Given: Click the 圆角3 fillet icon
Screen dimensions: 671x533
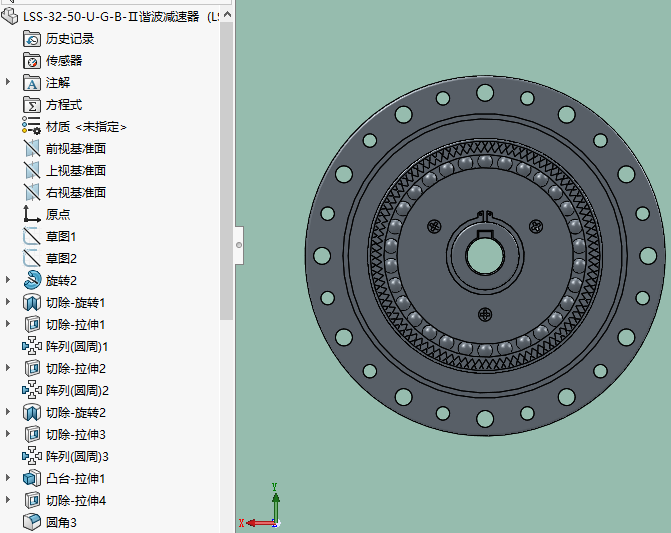Looking at the screenshot, I should (x=32, y=522).
